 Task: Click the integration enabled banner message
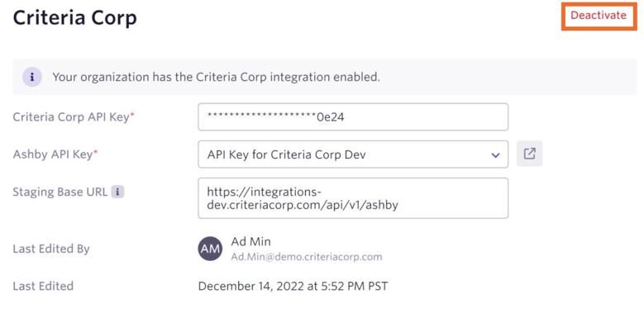click(x=216, y=77)
